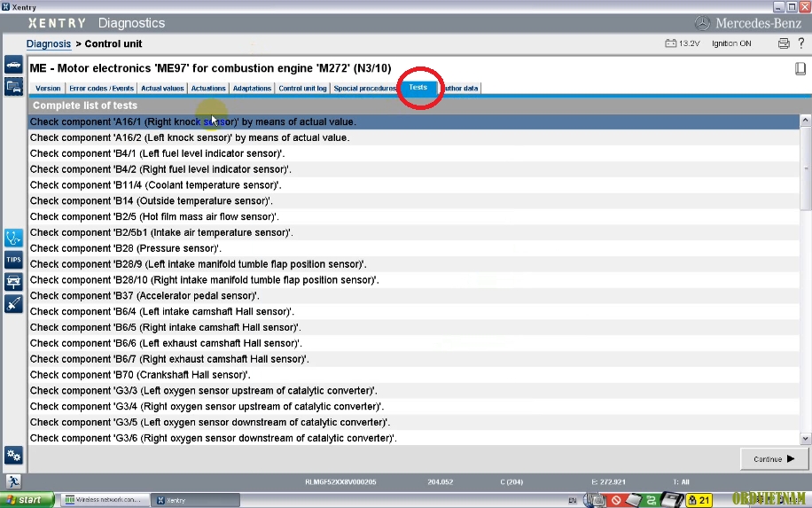
Task: Select the stethoscope Diagnosis icon
Action: tap(13, 238)
